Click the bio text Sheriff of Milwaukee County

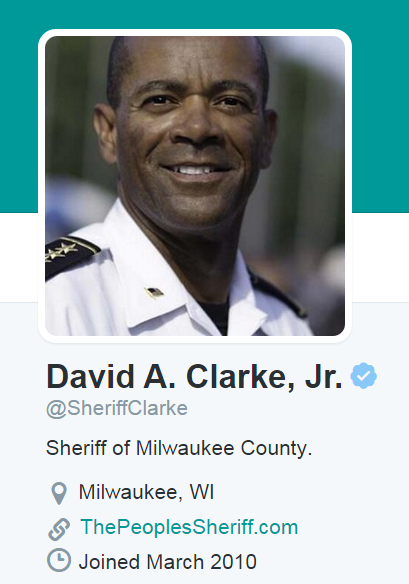tap(179, 448)
